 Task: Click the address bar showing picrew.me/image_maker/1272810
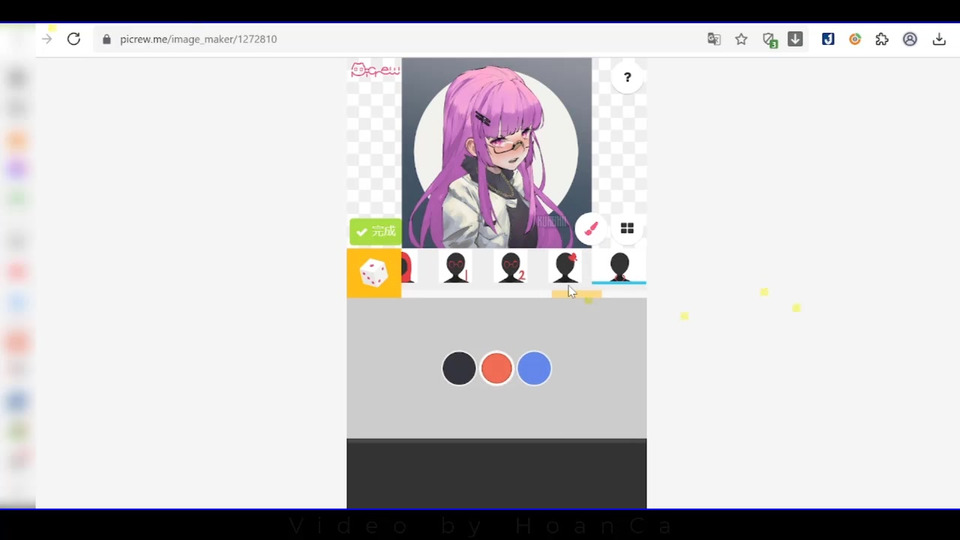(404, 39)
